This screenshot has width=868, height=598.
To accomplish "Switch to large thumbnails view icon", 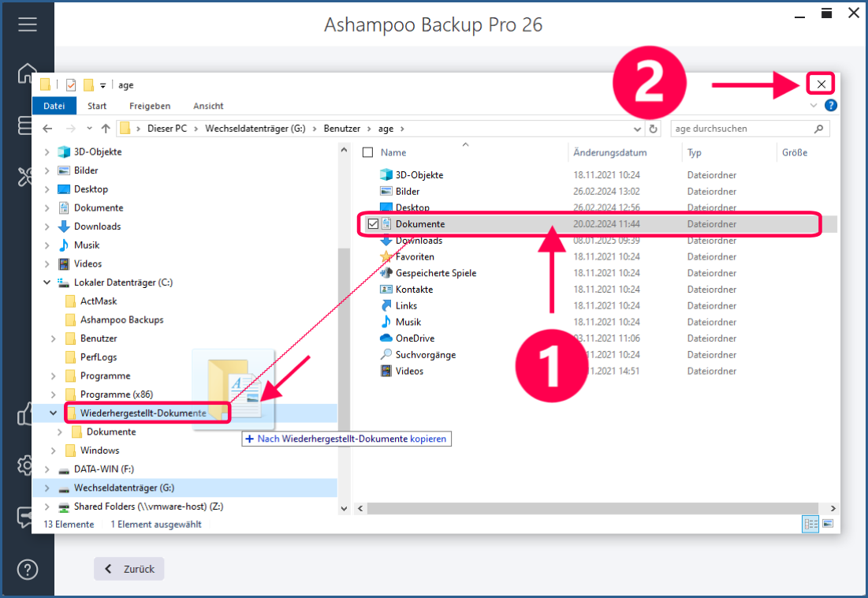I will point(828,524).
